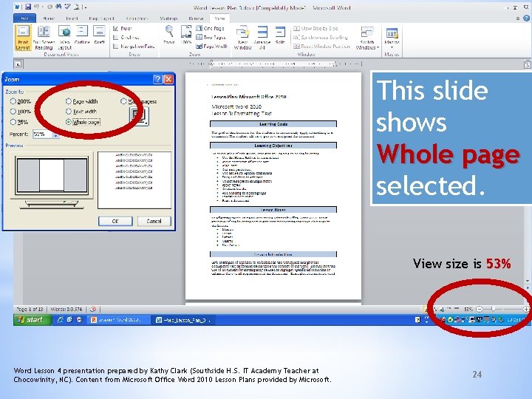Choose ribbon Page Width zoom command
532x399 pixels.
pyautogui.click(x=212, y=46)
